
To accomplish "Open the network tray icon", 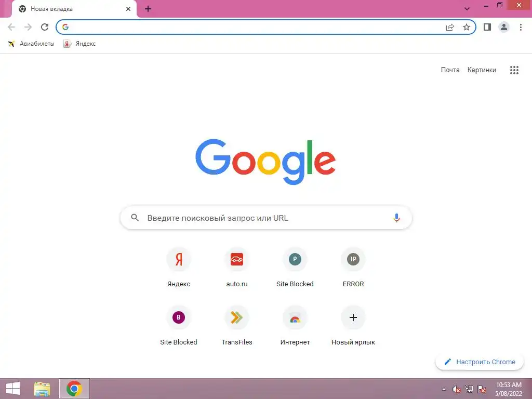I will (469, 389).
